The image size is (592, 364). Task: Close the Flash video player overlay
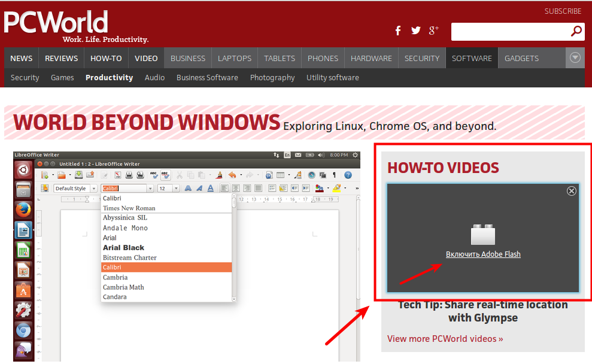click(572, 191)
